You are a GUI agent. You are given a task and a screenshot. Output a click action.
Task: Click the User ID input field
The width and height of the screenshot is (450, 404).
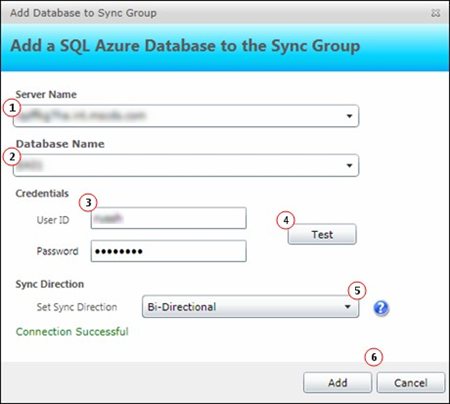point(169,218)
